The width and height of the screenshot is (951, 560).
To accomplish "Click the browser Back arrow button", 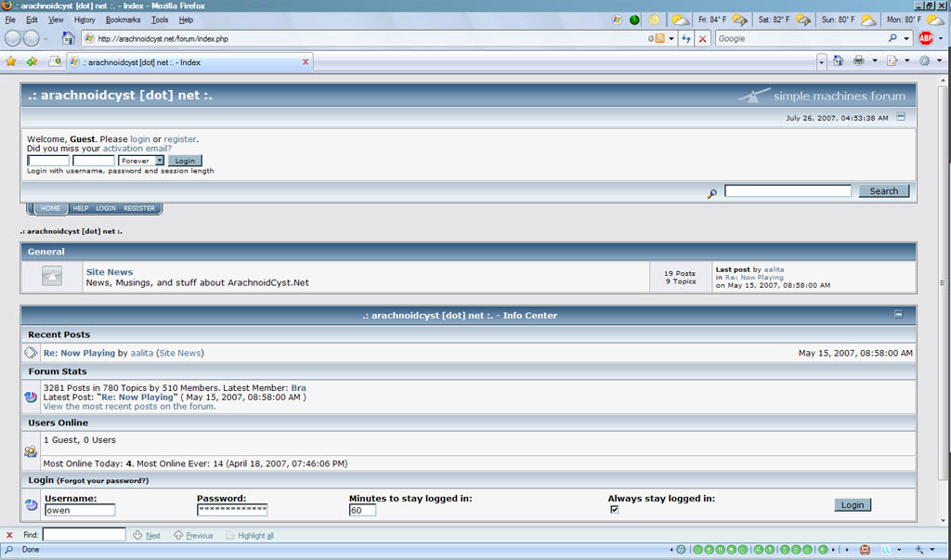I will (13, 38).
